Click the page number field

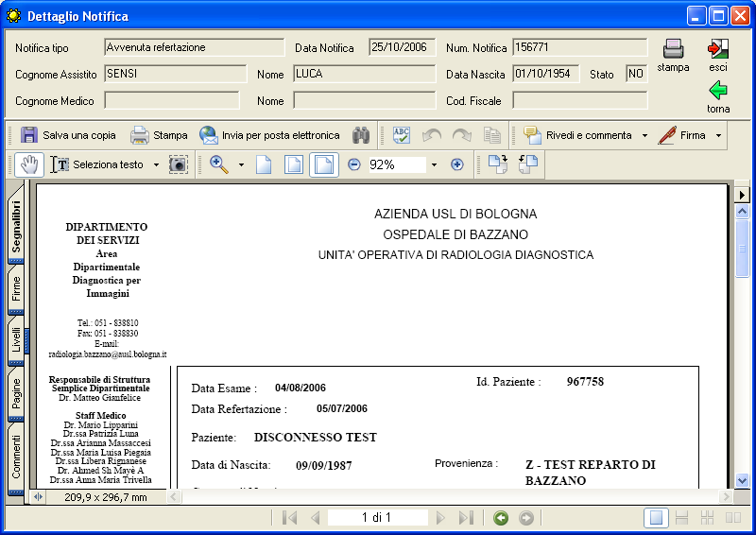[x=376, y=517]
